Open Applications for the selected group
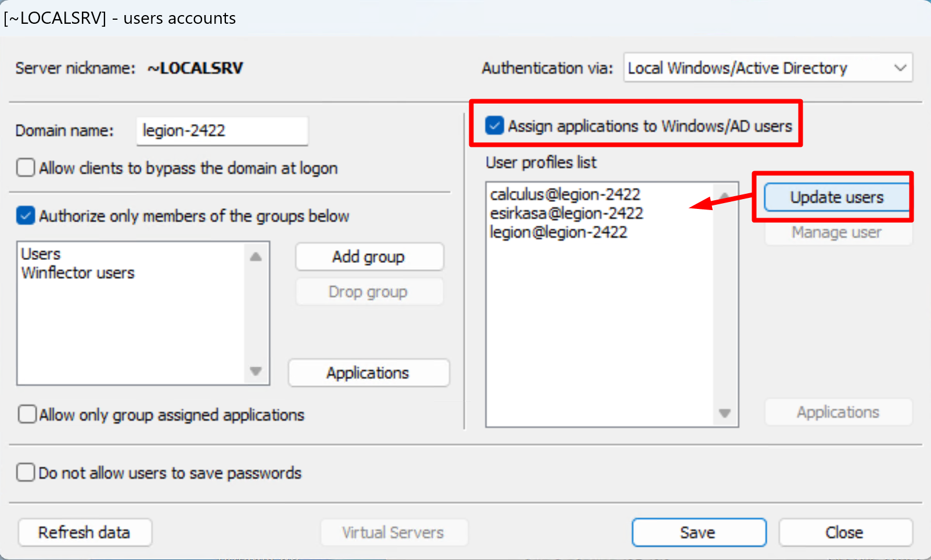 (368, 373)
